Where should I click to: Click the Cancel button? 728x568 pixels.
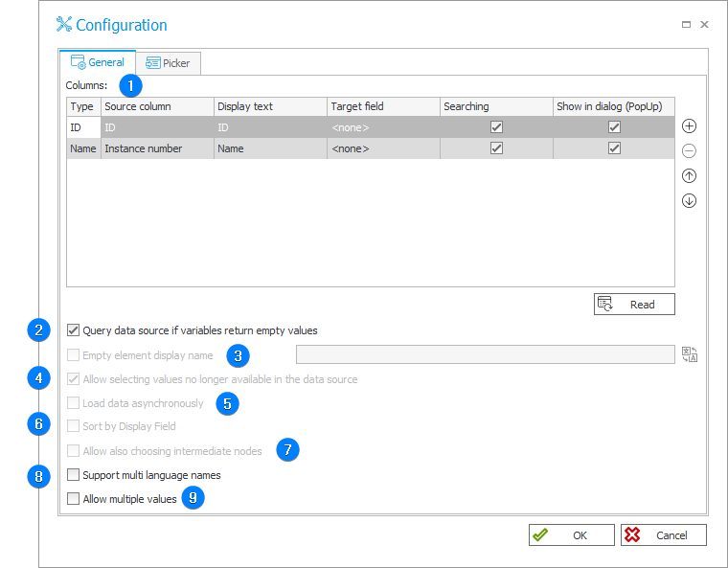(664, 535)
